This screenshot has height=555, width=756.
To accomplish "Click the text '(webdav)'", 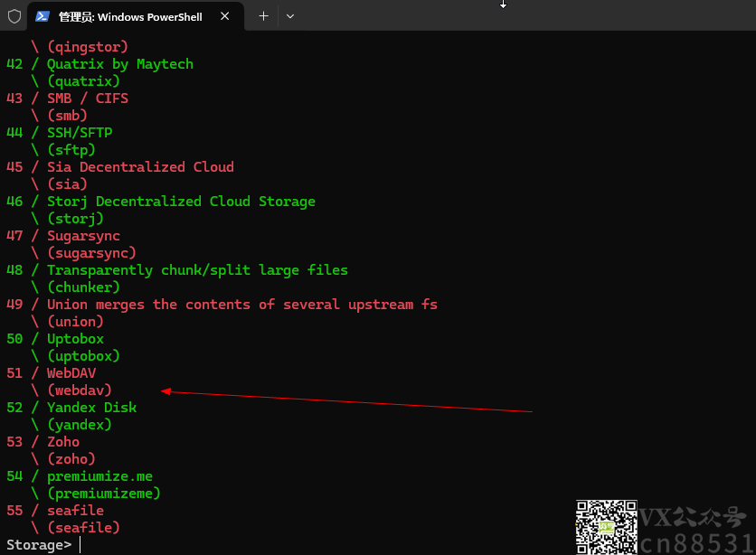I will coord(80,390).
